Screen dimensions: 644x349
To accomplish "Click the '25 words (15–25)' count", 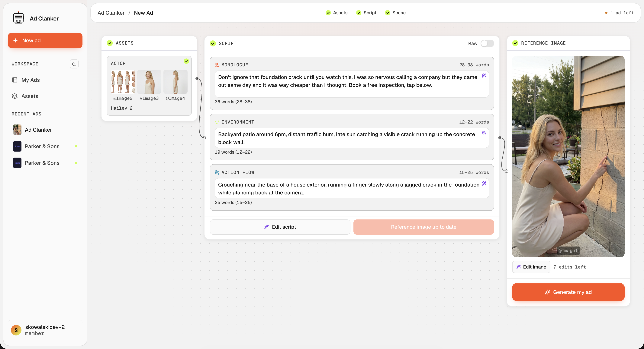I will 233,203.
